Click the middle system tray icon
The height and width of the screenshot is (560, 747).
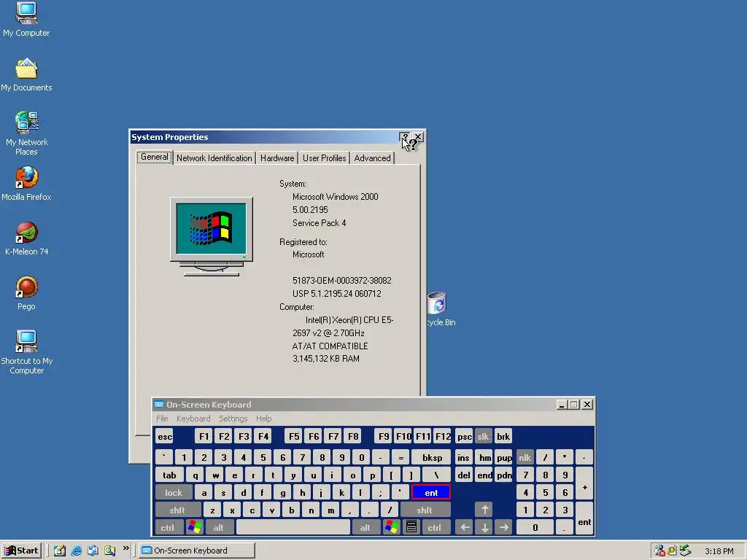pos(672,551)
